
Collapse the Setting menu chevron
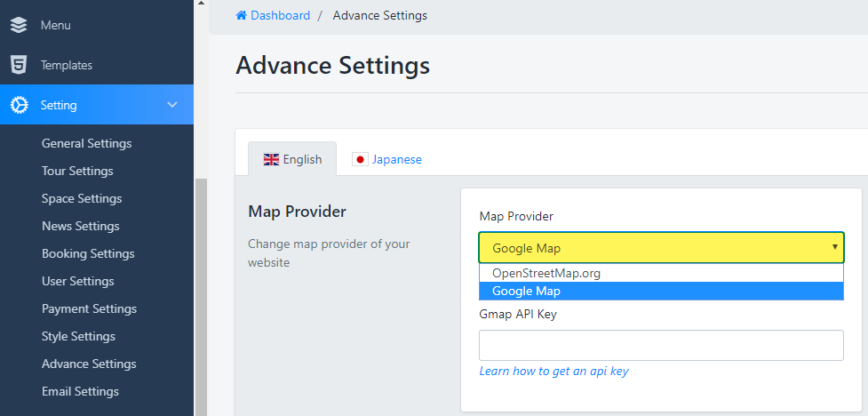click(x=172, y=105)
